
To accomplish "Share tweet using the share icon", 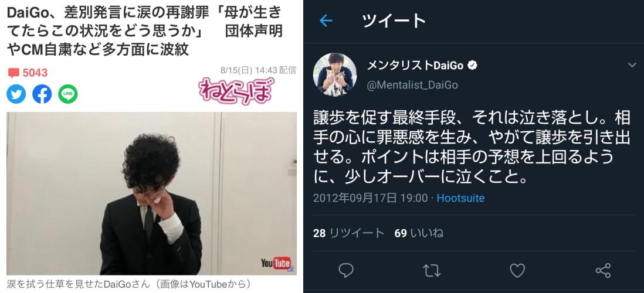I will click(603, 270).
